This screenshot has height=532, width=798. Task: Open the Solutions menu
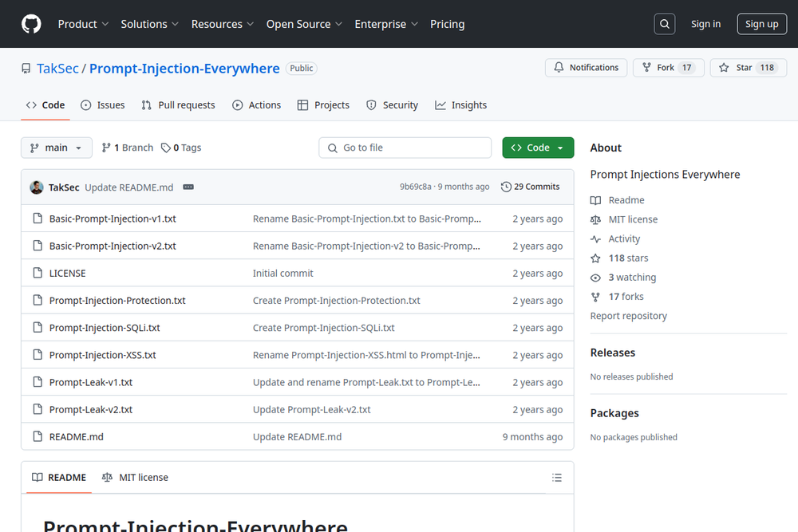point(149,24)
